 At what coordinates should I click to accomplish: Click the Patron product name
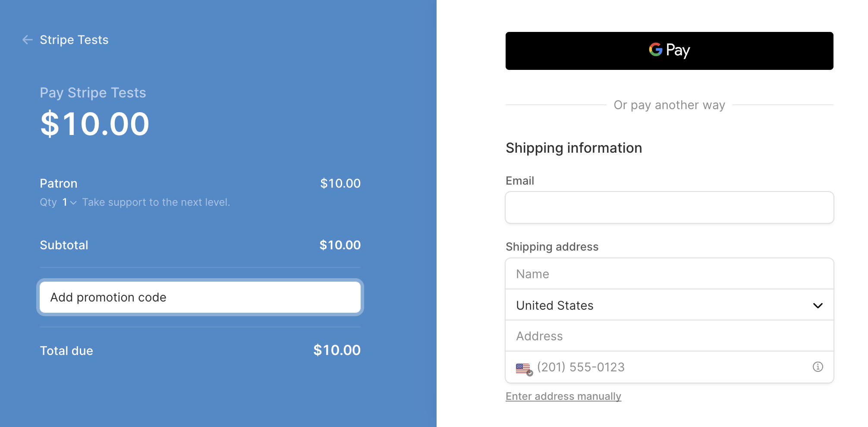tap(59, 183)
